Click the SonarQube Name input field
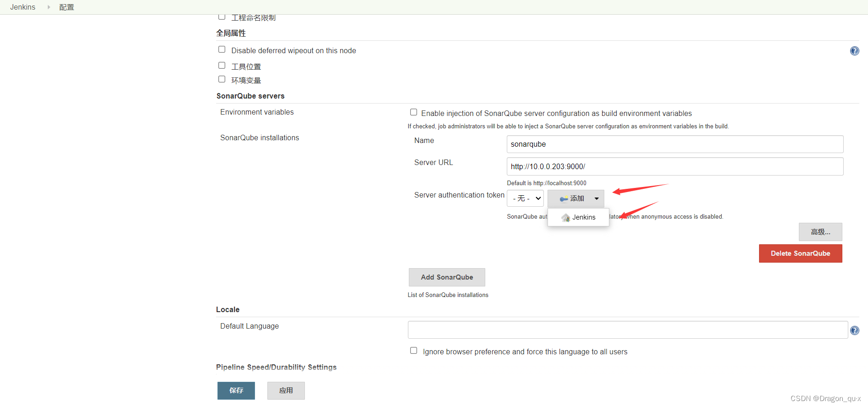Screen dimensions: 868x407 click(675, 144)
